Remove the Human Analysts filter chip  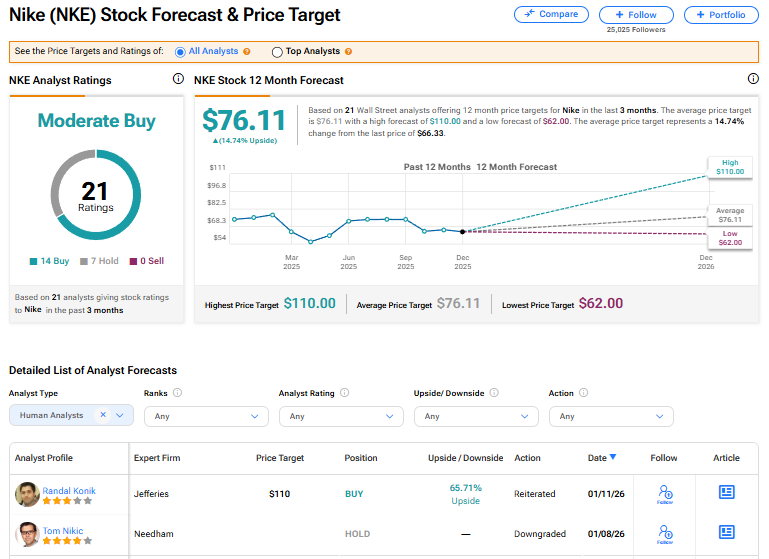pos(103,415)
